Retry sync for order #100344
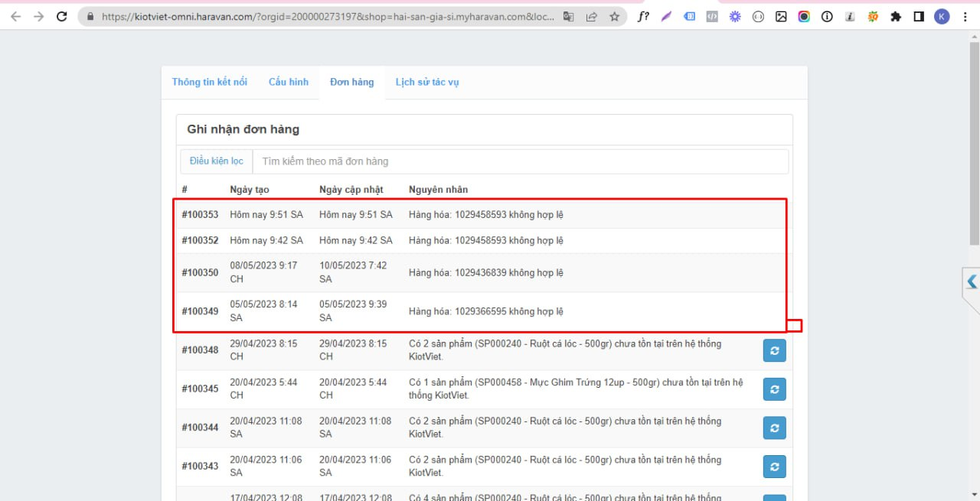The image size is (980, 501). (x=774, y=428)
